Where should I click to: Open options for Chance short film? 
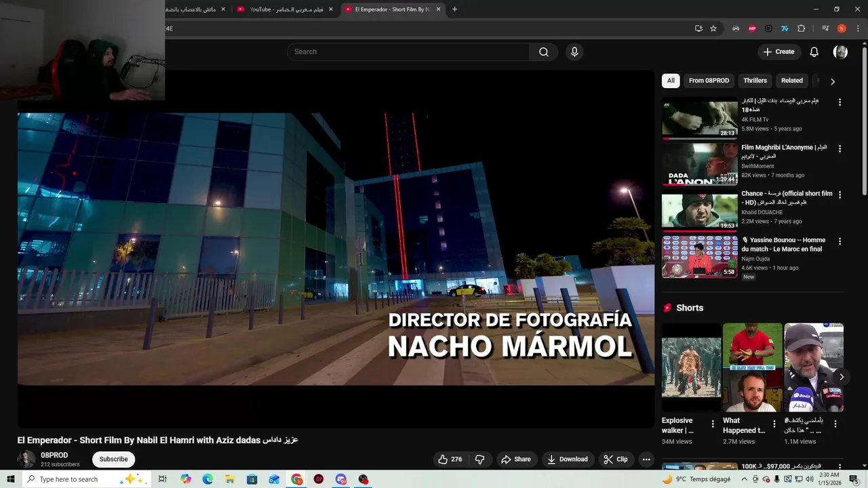coord(840,195)
